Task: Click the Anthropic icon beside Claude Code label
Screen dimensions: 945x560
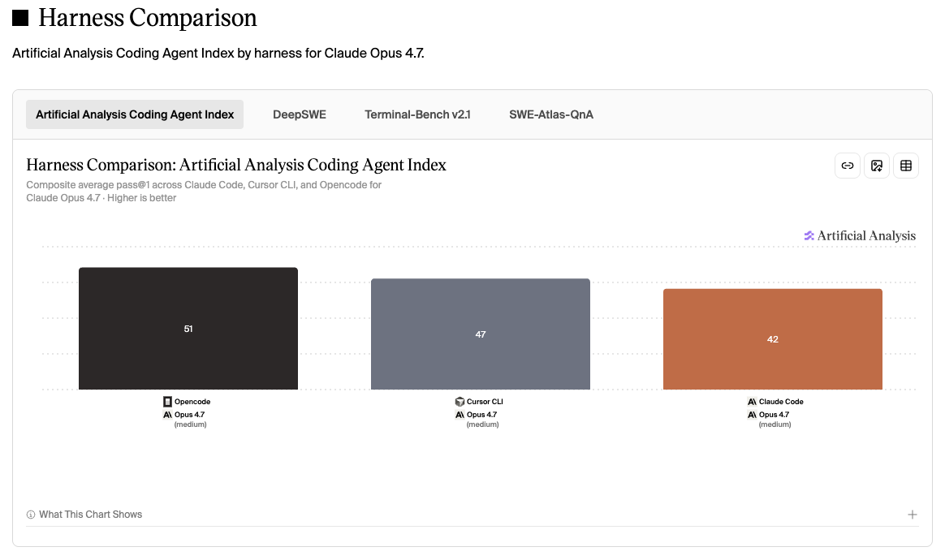Action: coord(752,402)
